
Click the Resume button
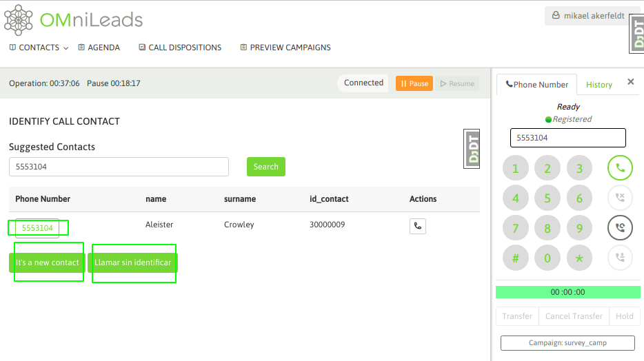click(457, 83)
